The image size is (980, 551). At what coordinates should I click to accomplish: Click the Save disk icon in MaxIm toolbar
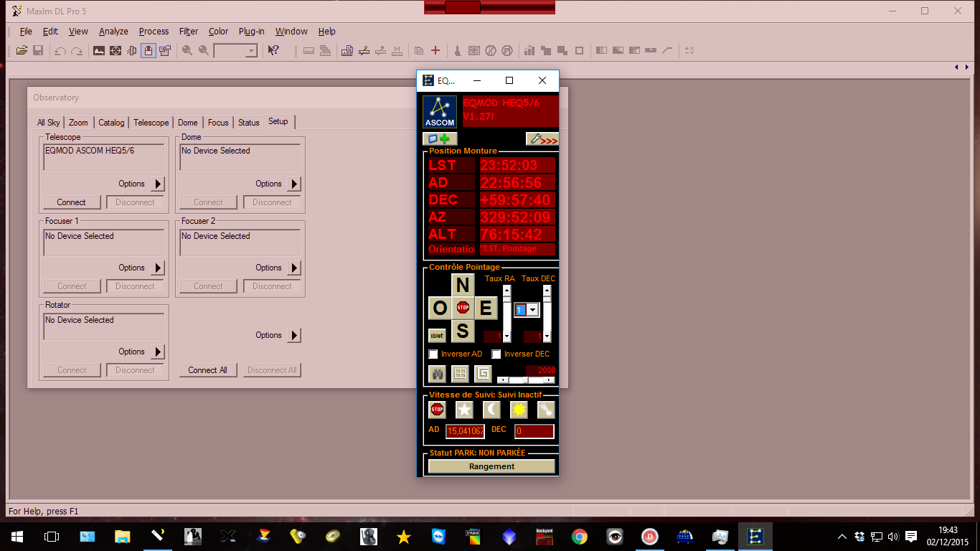click(x=38, y=50)
